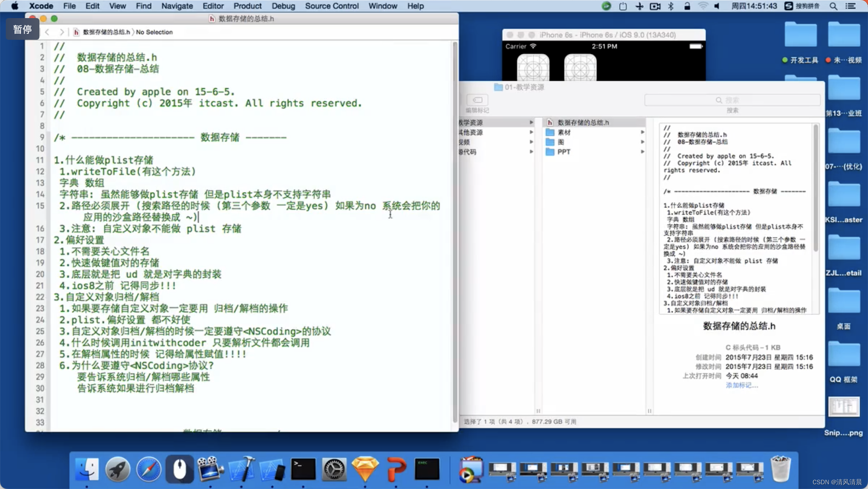
Task: Click Finder preview pane scrollbar
Action: click(816, 188)
